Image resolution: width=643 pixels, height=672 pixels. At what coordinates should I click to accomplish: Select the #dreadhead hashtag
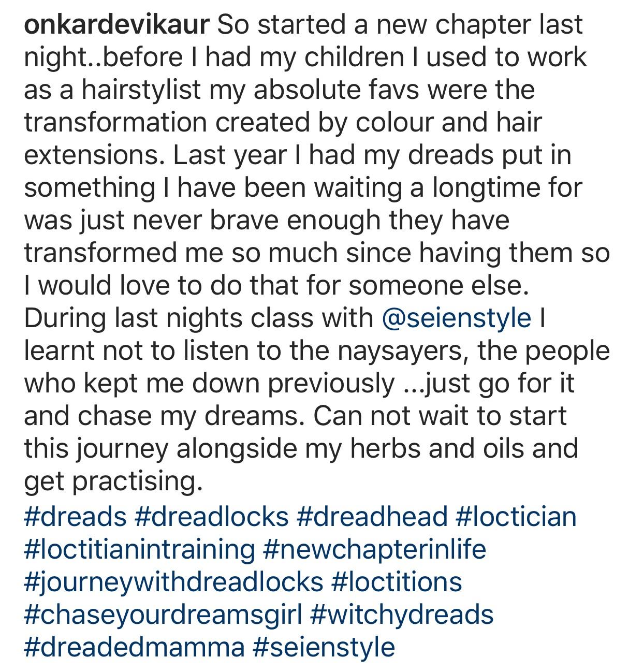click(x=372, y=516)
